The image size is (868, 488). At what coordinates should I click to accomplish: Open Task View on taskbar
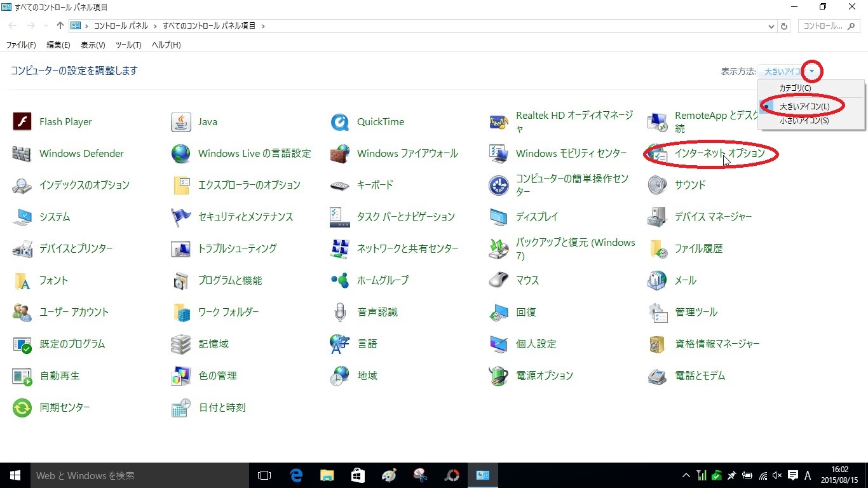pyautogui.click(x=264, y=475)
